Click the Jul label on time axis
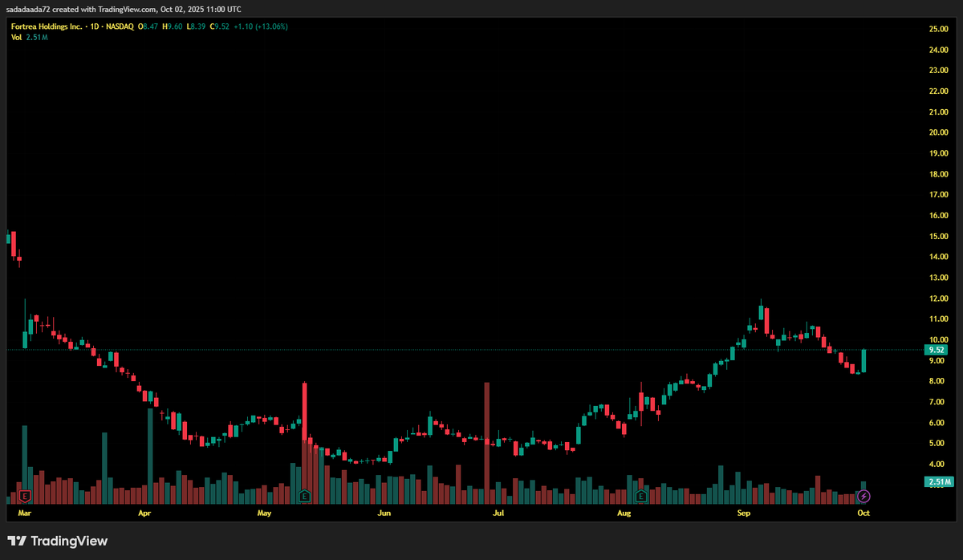Screen dimensions: 963x560 pos(498,512)
